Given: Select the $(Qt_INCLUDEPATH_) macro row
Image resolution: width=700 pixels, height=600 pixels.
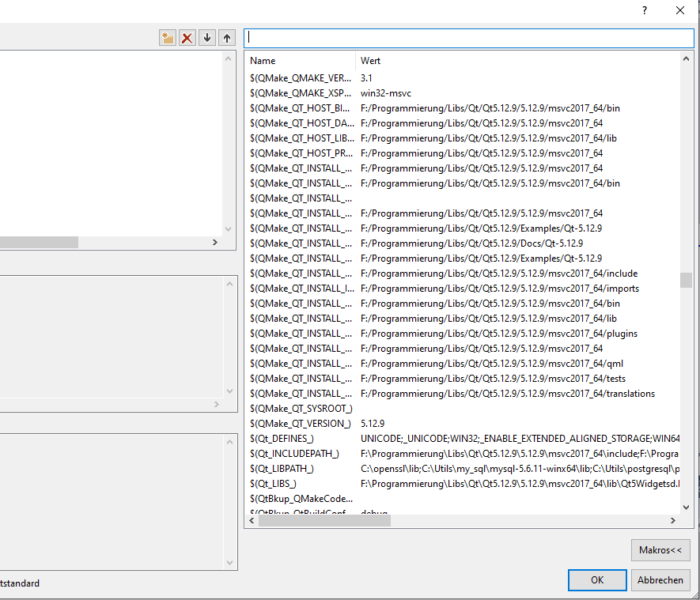Looking at the screenshot, I should pyautogui.click(x=294, y=454).
